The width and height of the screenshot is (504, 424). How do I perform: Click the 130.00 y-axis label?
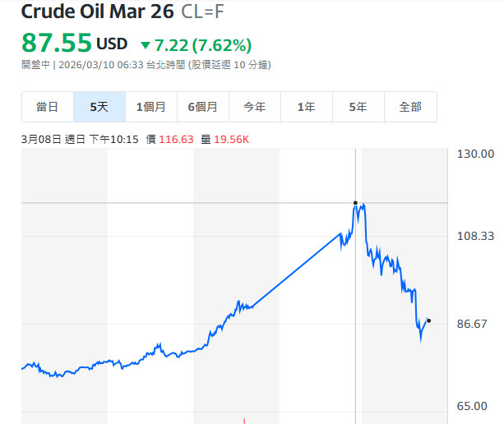click(x=474, y=154)
